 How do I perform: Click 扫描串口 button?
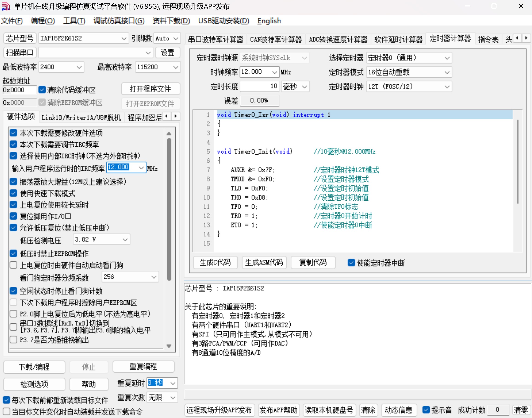click(20, 53)
